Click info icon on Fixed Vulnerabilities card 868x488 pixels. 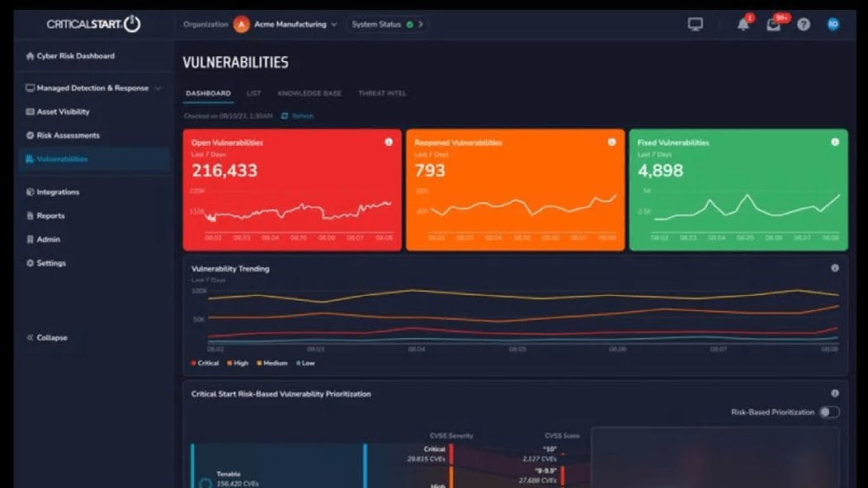tap(835, 142)
